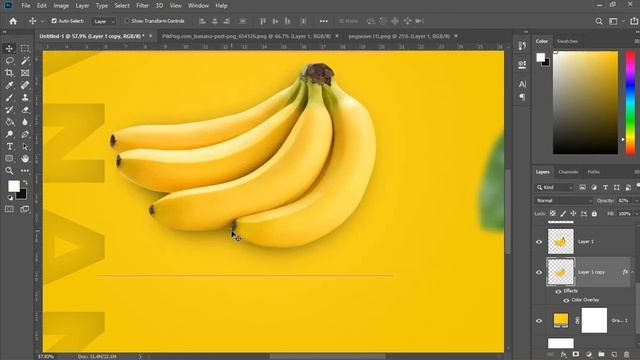Switch to the Channels tab
Image resolution: width=640 pixels, height=360 pixels.
pyautogui.click(x=568, y=172)
